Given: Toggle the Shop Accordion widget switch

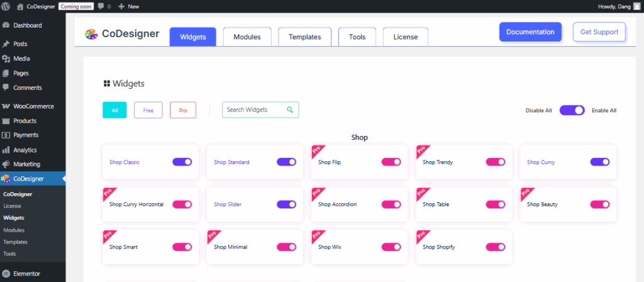Looking at the screenshot, I should click(391, 205).
